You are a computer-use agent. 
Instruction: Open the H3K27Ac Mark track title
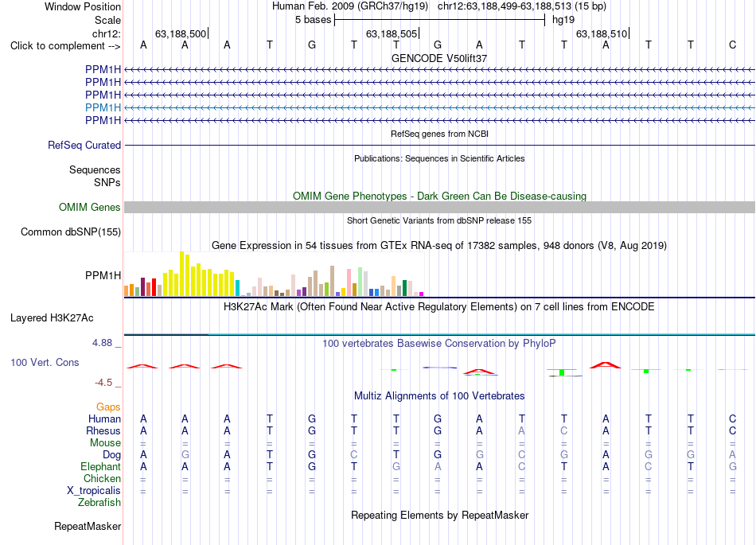click(439, 307)
